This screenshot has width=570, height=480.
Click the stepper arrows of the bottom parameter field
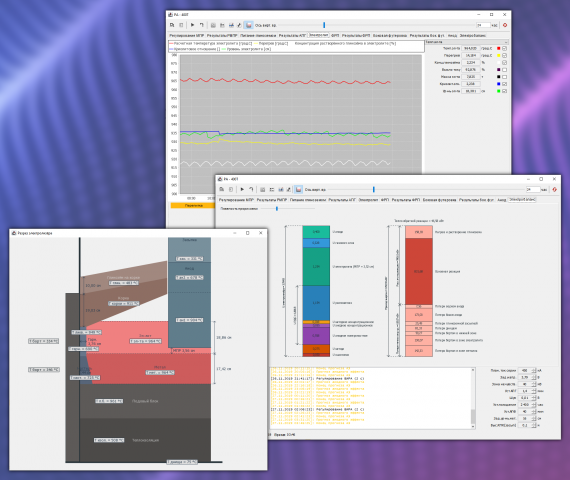click(534, 425)
